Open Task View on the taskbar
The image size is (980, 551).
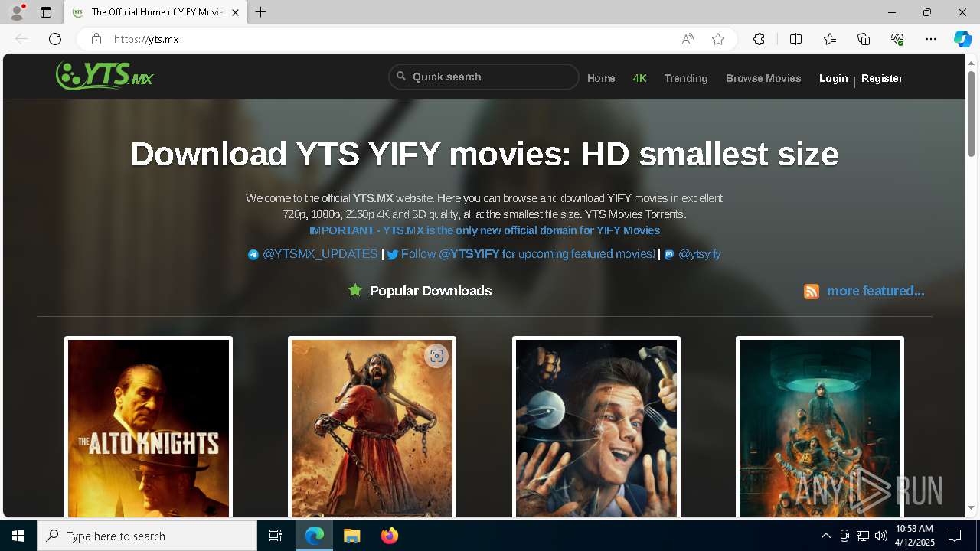[276, 536]
